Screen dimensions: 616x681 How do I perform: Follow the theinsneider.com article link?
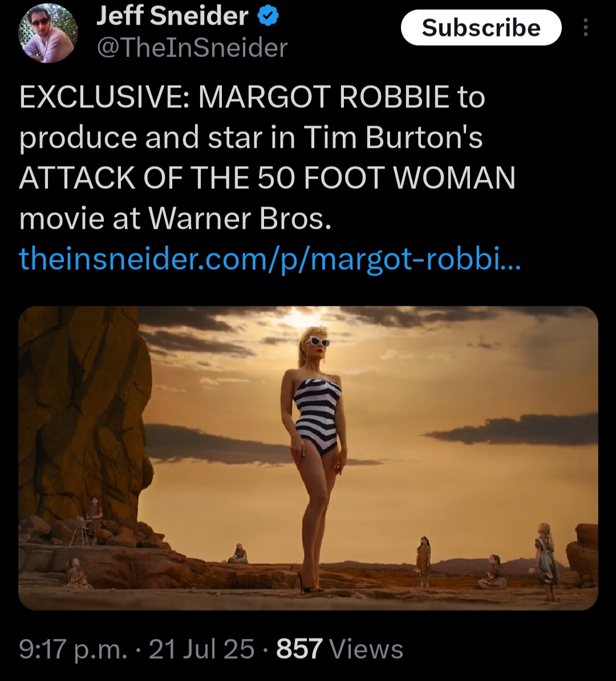270,258
